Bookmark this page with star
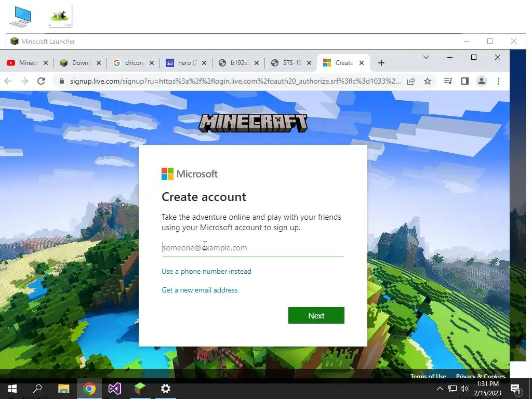The height and width of the screenshot is (399, 532). (x=428, y=81)
